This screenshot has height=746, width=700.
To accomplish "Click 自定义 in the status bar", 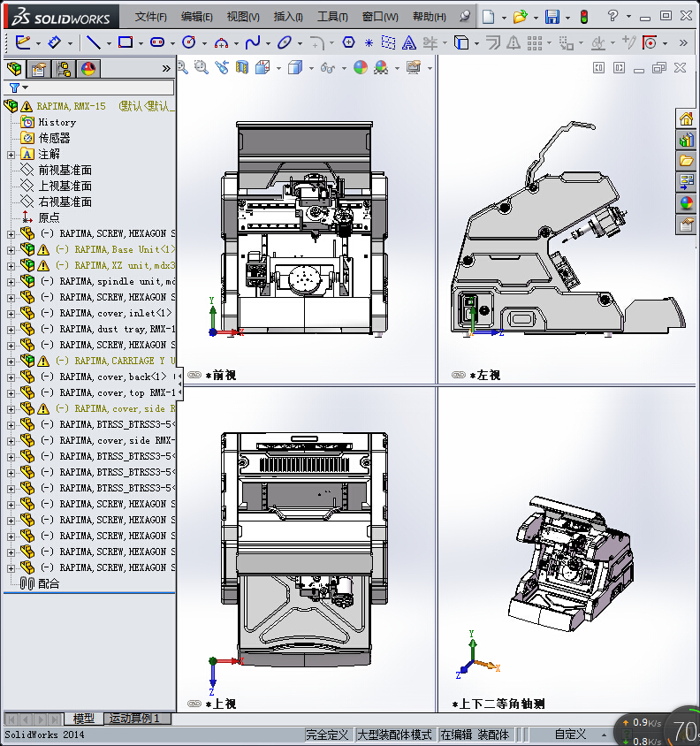I will tap(570, 735).
